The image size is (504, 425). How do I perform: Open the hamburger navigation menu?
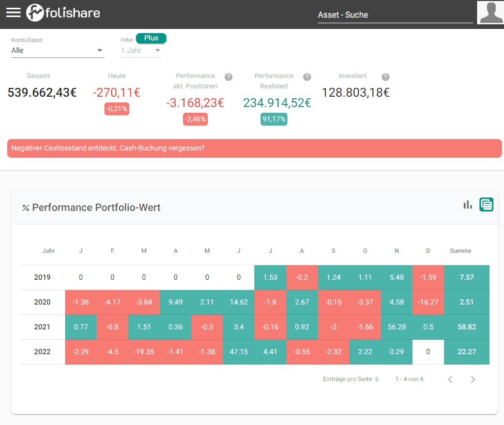pyautogui.click(x=13, y=12)
